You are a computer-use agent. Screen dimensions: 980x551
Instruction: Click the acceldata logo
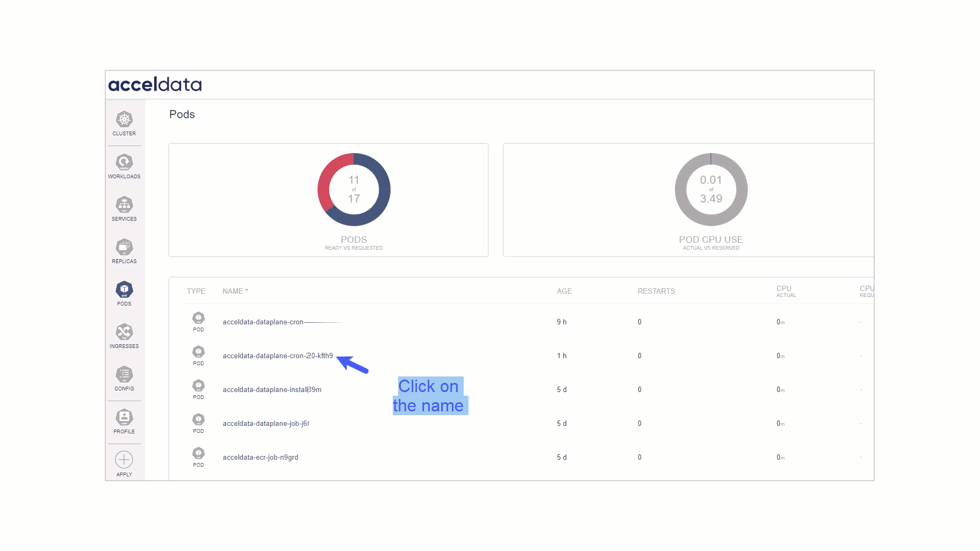(155, 84)
